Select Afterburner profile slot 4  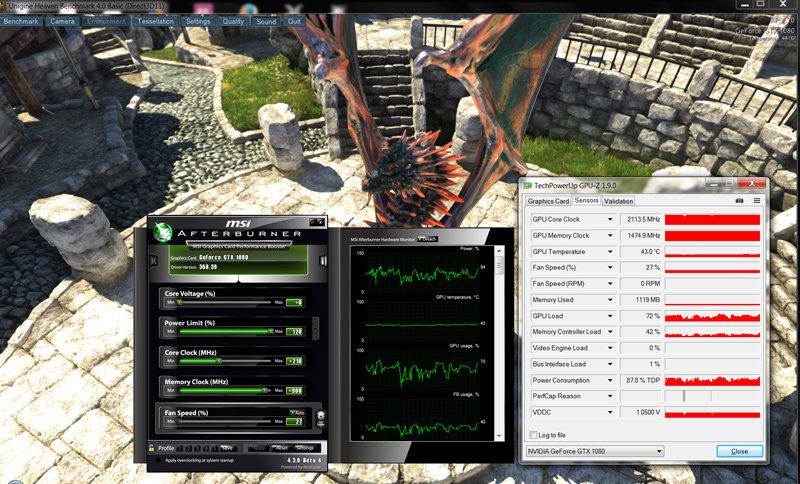(x=206, y=448)
